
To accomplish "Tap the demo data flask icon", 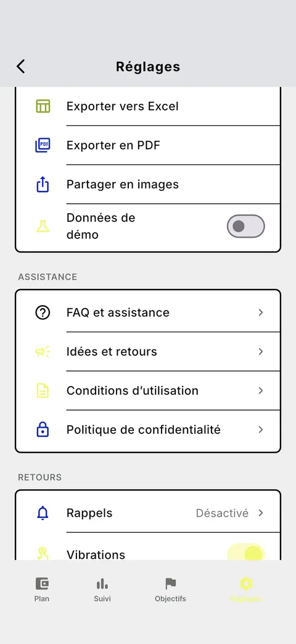I will [x=43, y=226].
